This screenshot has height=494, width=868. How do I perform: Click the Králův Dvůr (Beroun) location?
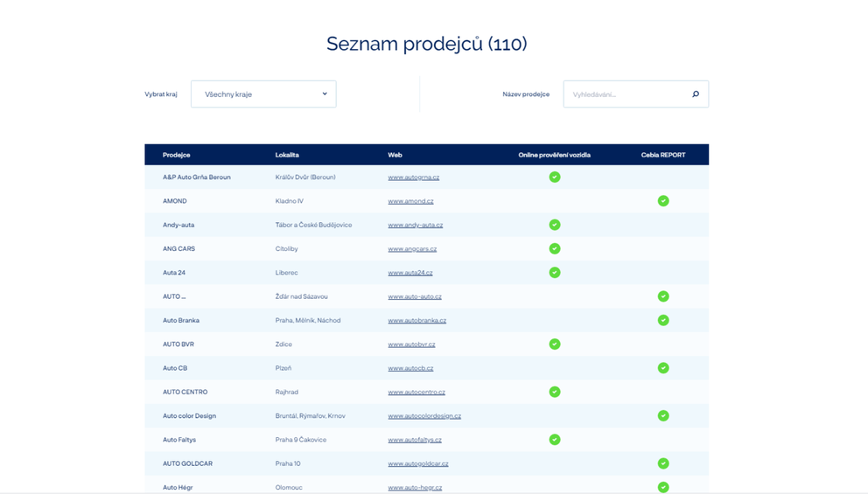pyautogui.click(x=305, y=177)
